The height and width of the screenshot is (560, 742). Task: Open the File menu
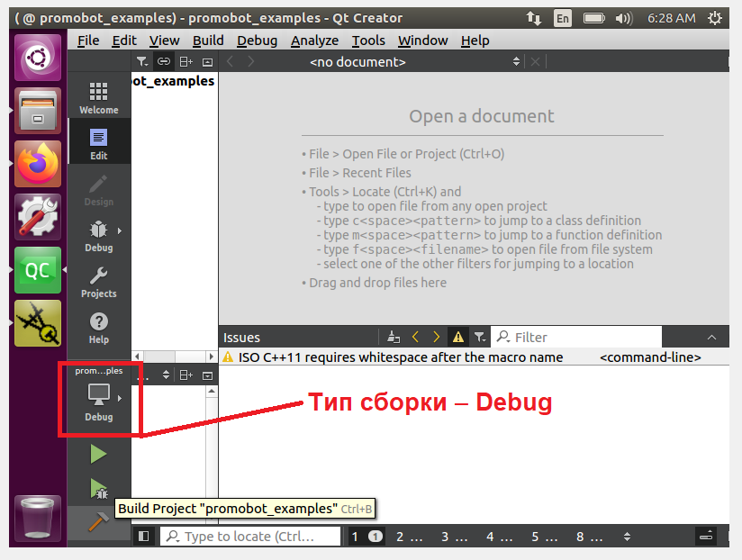(88, 41)
